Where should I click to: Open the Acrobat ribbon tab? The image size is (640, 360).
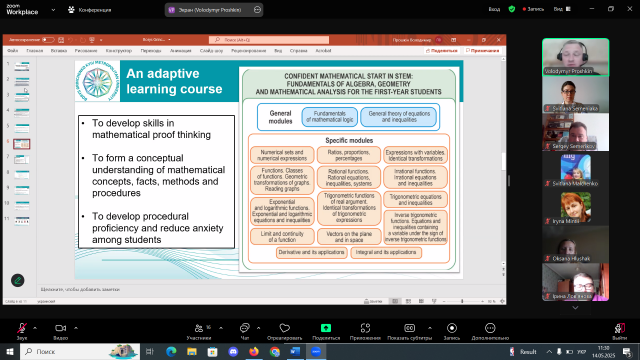tap(323, 51)
